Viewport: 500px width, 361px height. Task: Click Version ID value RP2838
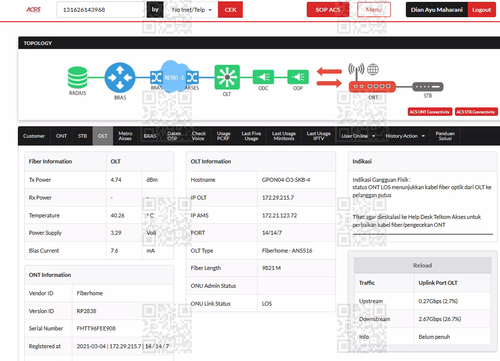[86, 311]
